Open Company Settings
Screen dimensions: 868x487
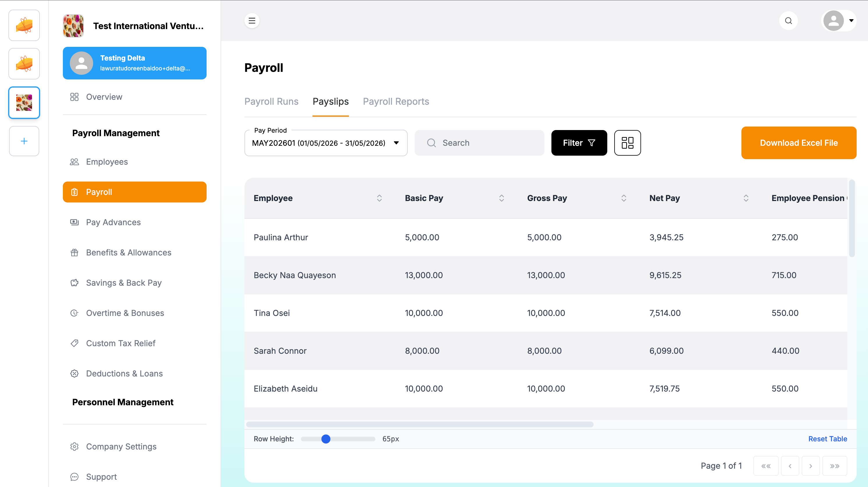(134, 447)
